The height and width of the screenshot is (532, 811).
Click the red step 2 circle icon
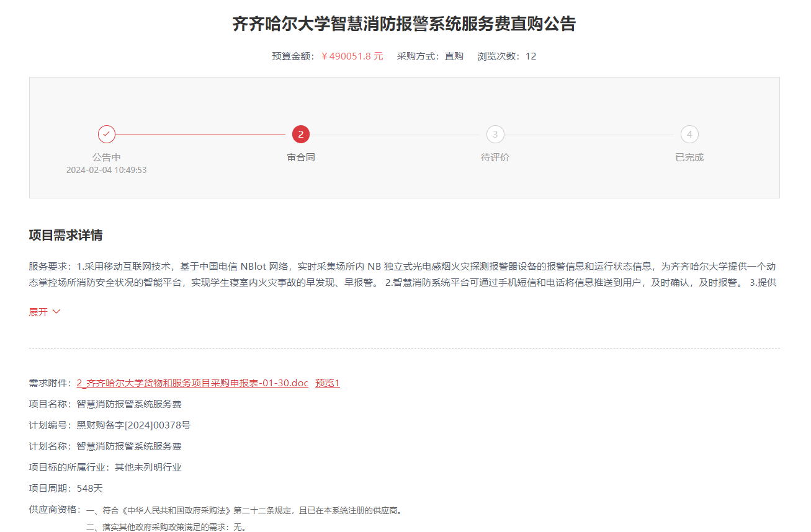(301, 134)
